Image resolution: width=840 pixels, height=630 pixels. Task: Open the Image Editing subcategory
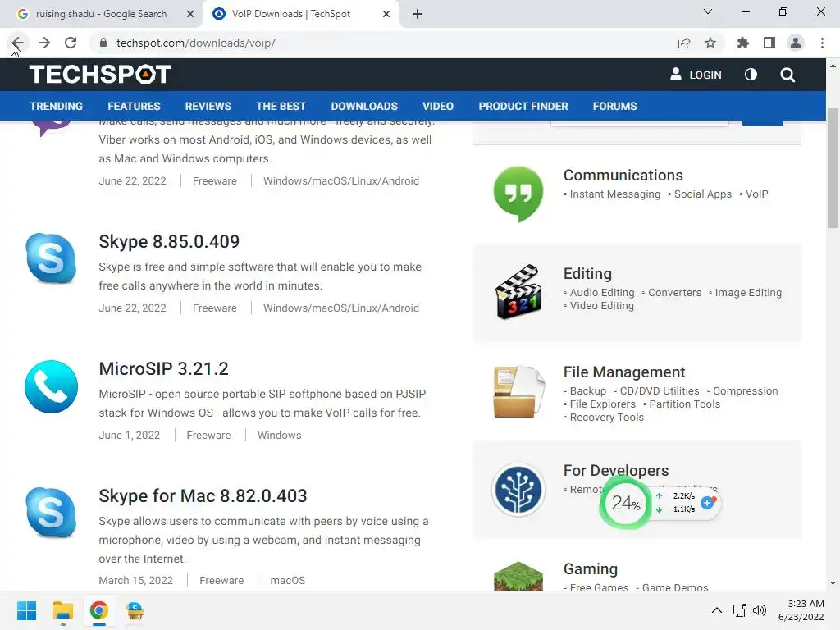748,293
